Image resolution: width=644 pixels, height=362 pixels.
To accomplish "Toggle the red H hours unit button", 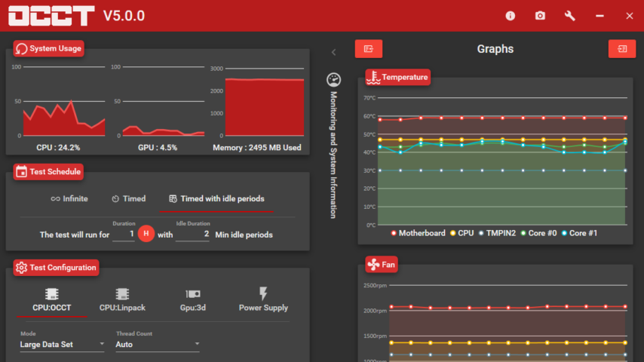I will tap(146, 234).
